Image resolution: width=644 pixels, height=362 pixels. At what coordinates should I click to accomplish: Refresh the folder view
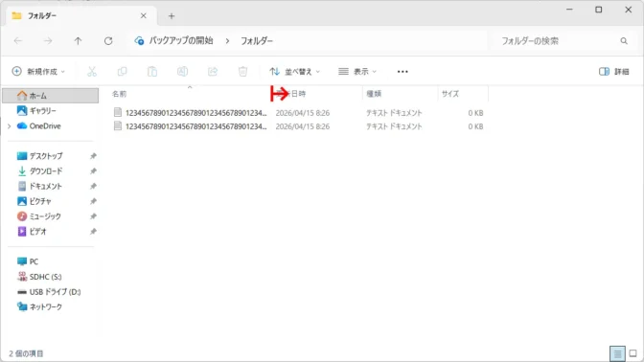pos(108,40)
